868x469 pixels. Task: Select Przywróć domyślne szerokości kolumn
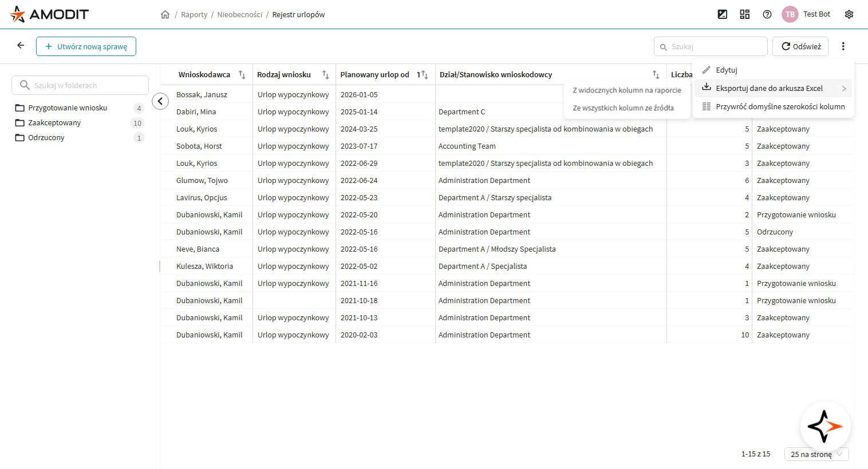coord(780,106)
